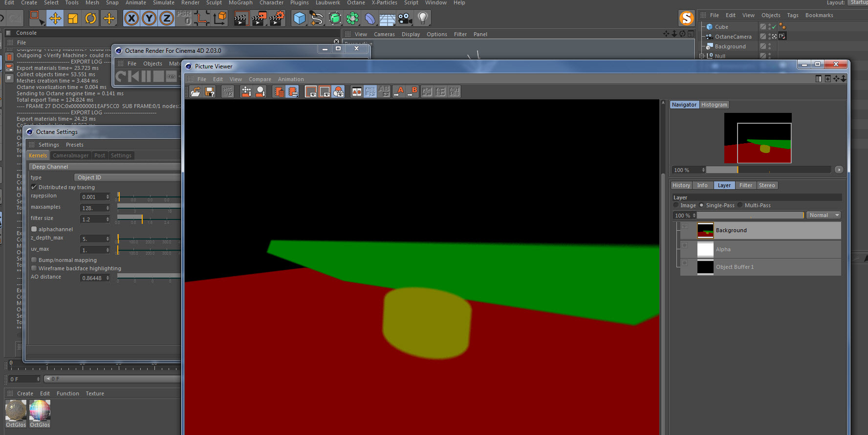Open the Post tab in Octane Settings
Image resolution: width=868 pixels, height=435 pixels.
click(x=100, y=155)
